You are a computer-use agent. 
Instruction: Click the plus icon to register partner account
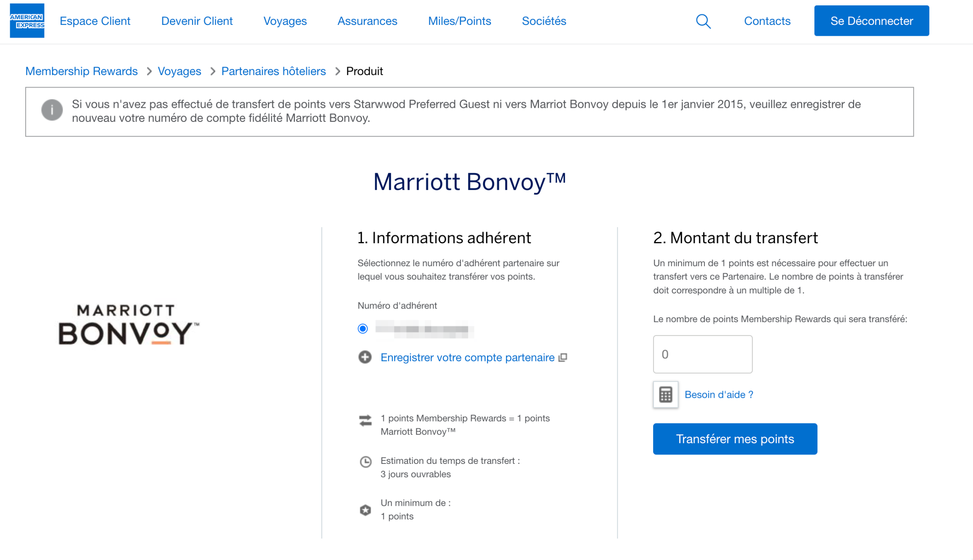coord(365,357)
